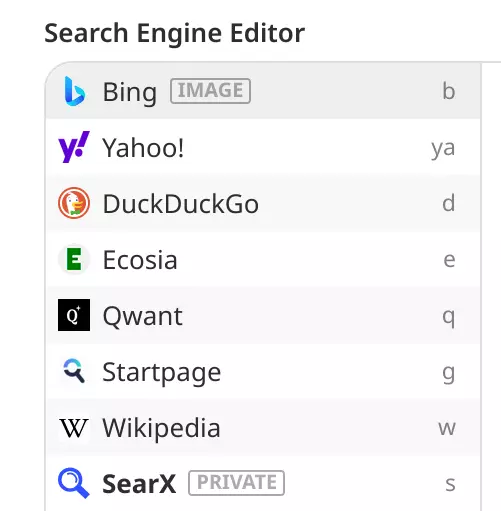Select the Yahoo! search engine row

pos(263,147)
